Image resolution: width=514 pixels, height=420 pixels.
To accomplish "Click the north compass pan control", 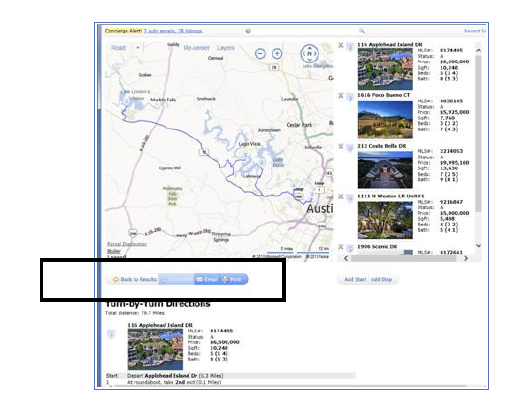I will pyautogui.click(x=310, y=53).
